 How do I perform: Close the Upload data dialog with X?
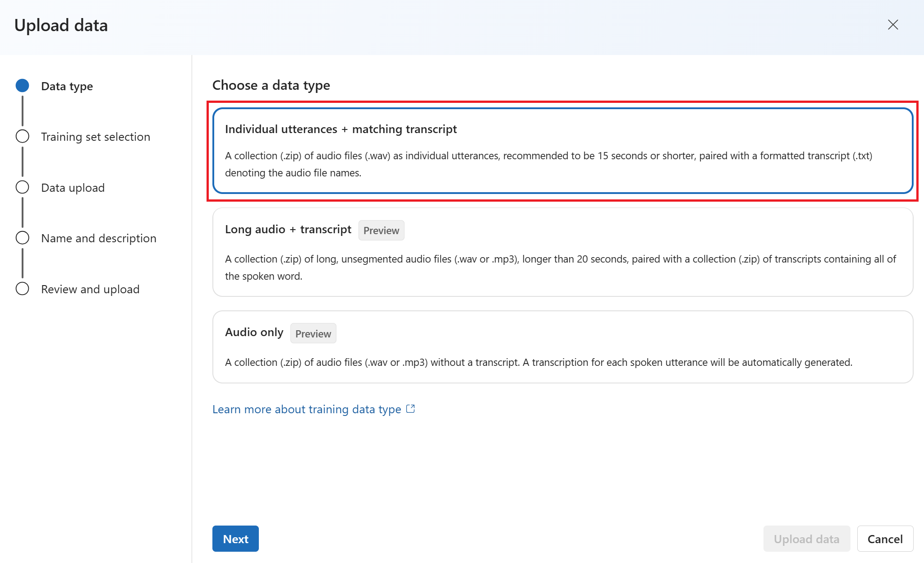[893, 25]
